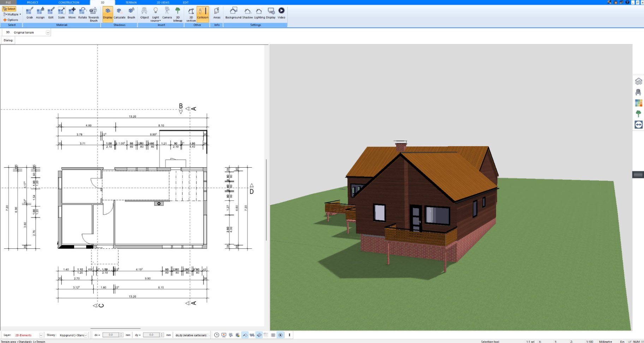Start the Video tool

pos(281,13)
